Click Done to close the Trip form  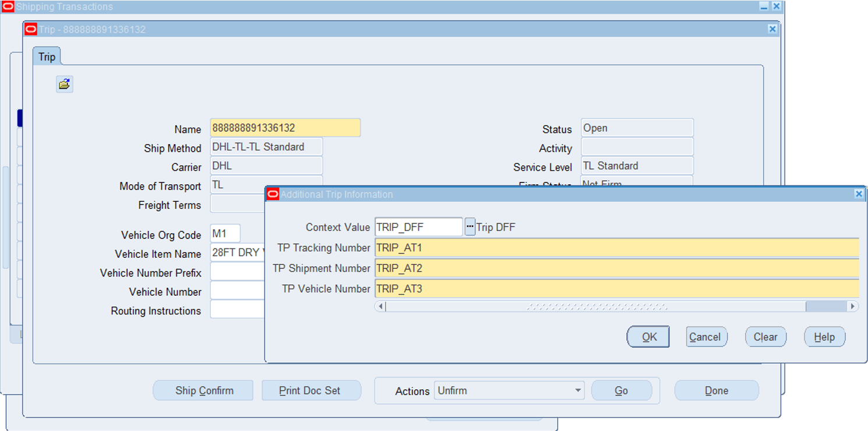point(717,390)
